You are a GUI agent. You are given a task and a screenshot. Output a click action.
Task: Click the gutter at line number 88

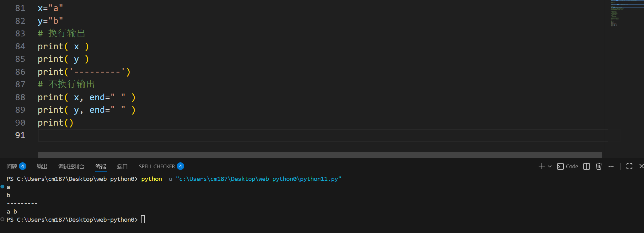coord(20,97)
